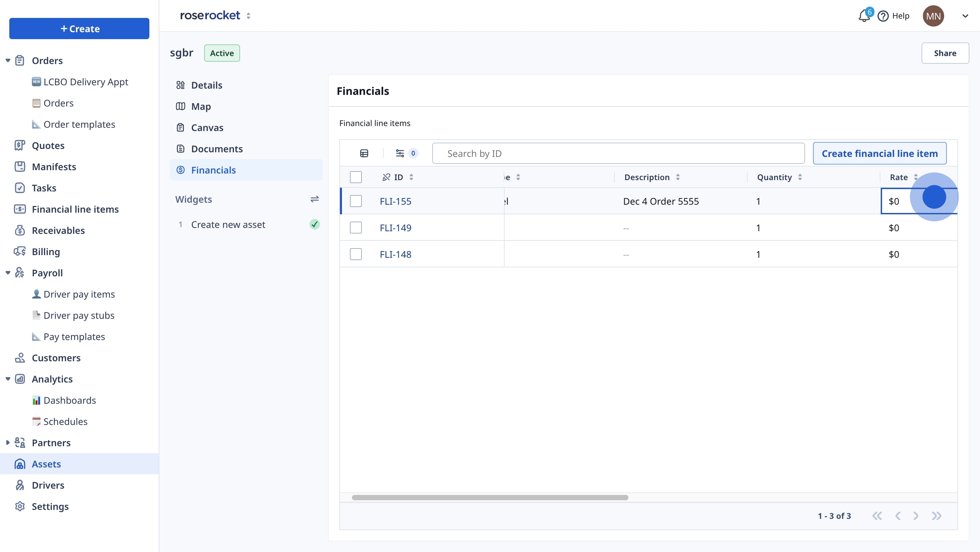Select the FLI-155 row checkbox
Image resolution: width=980 pixels, height=552 pixels.
(x=356, y=201)
